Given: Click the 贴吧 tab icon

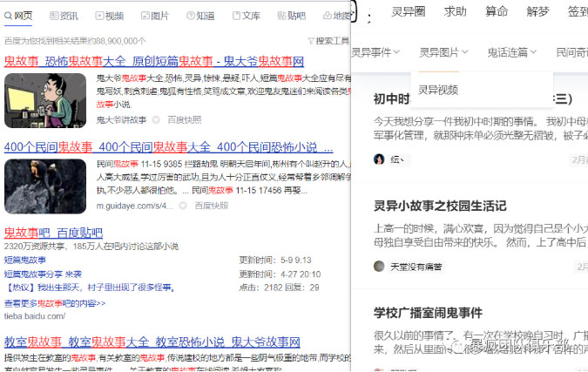Looking at the screenshot, I should [x=280, y=16].
